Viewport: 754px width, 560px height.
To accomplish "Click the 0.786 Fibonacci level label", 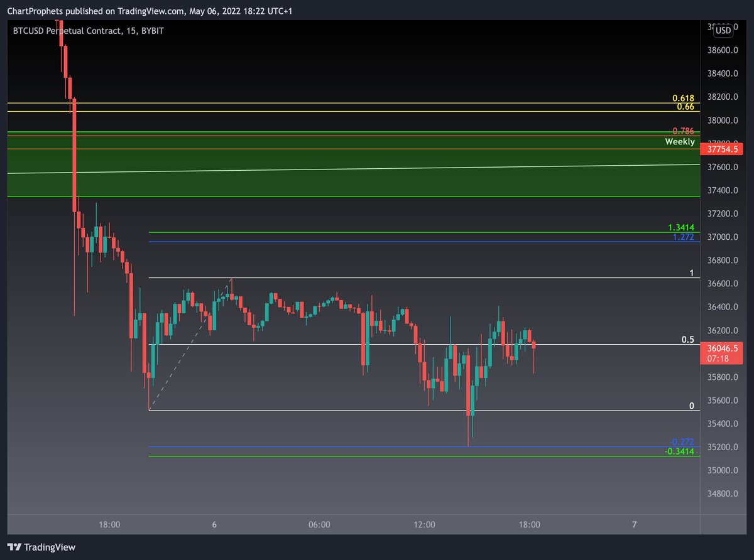I will point(683,131).
